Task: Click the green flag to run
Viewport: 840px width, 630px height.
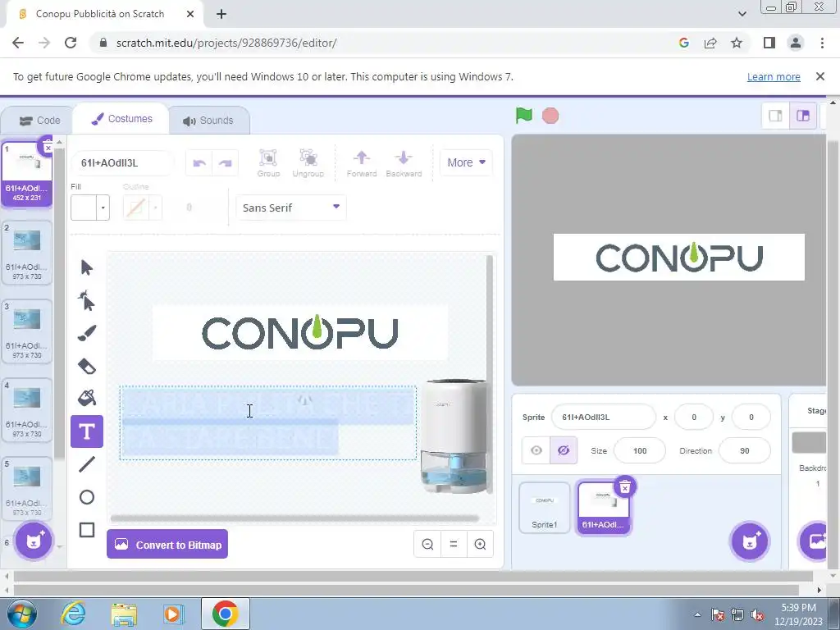Action: click(x=524, y=115)
